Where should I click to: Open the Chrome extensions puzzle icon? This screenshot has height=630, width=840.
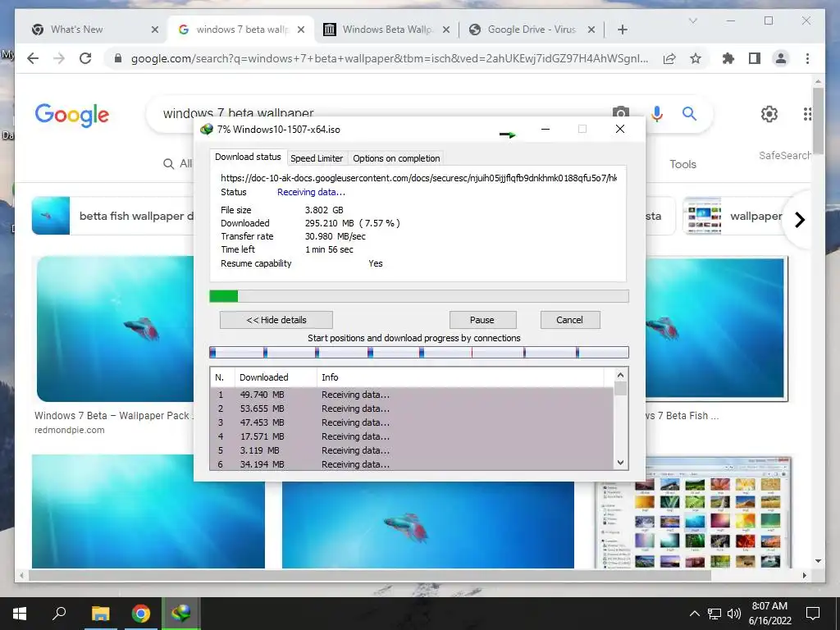coord(728,58)
